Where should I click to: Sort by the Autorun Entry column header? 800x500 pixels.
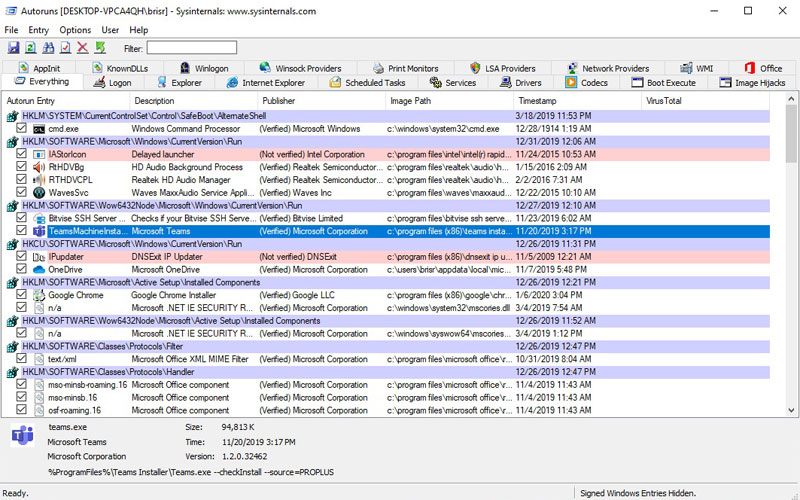coord(66,101)
